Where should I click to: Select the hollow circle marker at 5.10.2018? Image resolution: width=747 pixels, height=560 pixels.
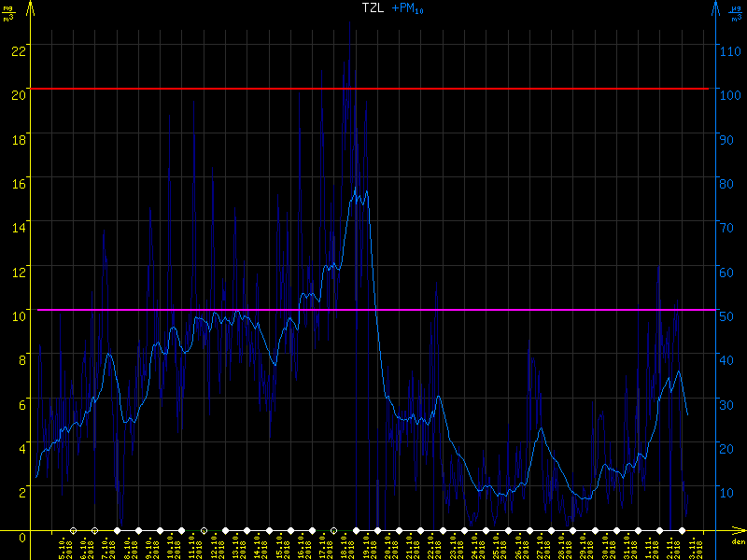point(74,531)
